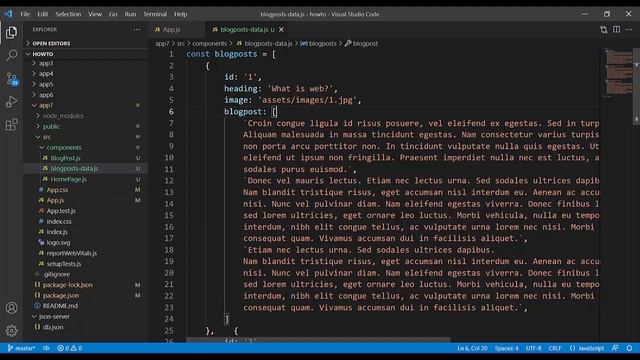
Task: Open HomePage.js in explorer
Action: pyautogui.click(x=69, y=179)
